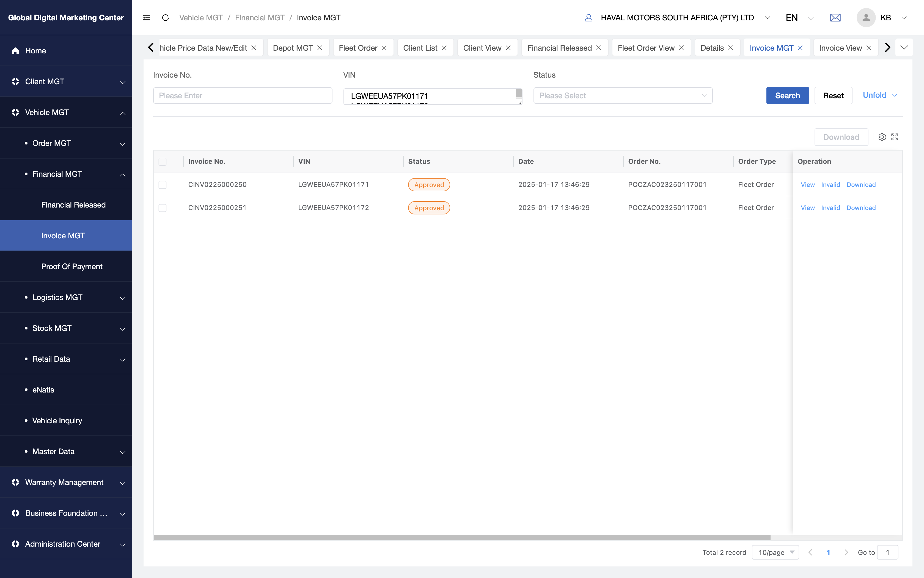Image resolution: width=924 pixels, height=578 pixels.
Task: Expand the Unfold filter options
Action: tap(880, 95)
